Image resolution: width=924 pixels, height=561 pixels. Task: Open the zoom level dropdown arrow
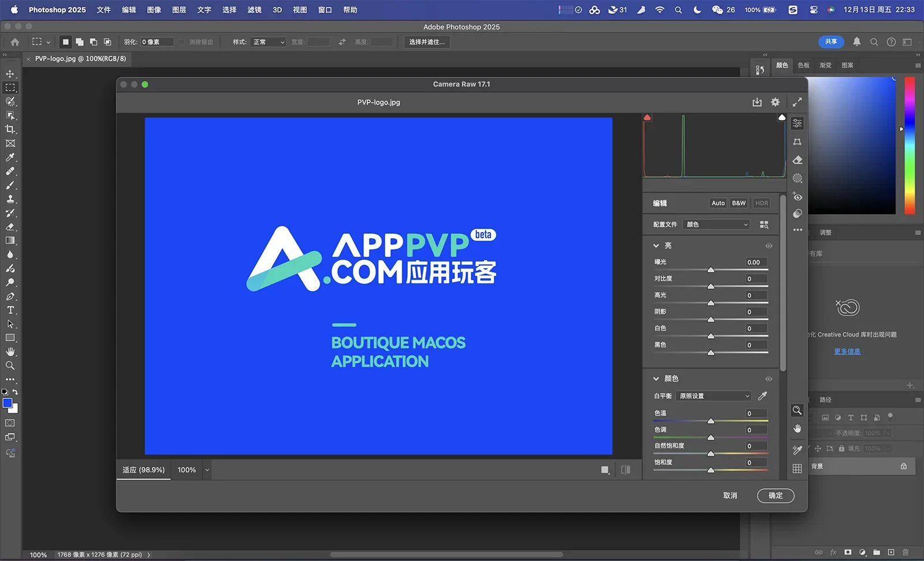[207, 470]
